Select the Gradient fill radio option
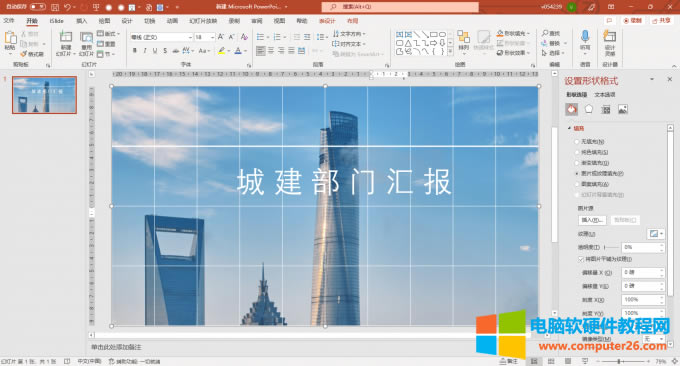The height and width of the screenshot is (366, 680). coord(577,163)
